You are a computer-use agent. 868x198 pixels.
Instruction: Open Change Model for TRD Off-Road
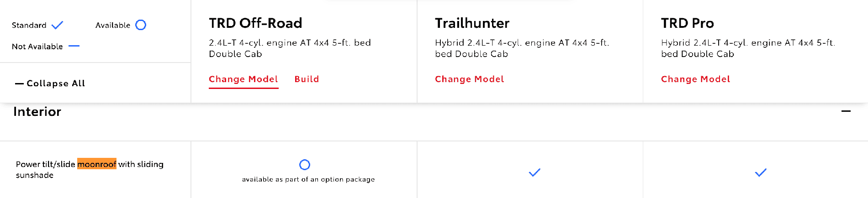pyautogui.click(x=243, y=79)
